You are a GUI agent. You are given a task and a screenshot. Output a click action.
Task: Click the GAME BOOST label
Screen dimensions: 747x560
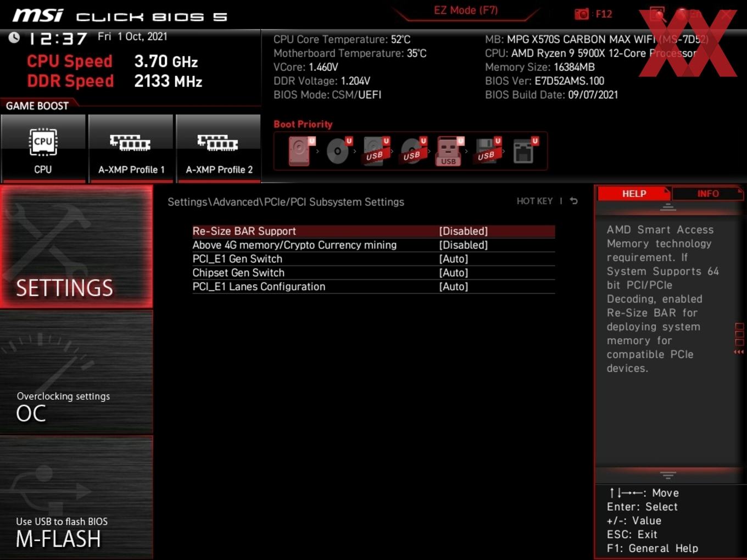(37, 106)
